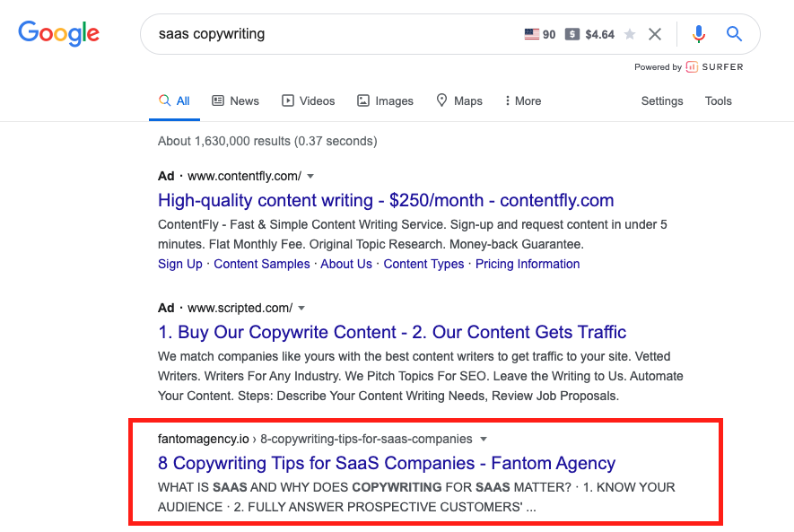Open the More search options menu
The width and height of the screenshot is (794, 532).
pos(523,100)
